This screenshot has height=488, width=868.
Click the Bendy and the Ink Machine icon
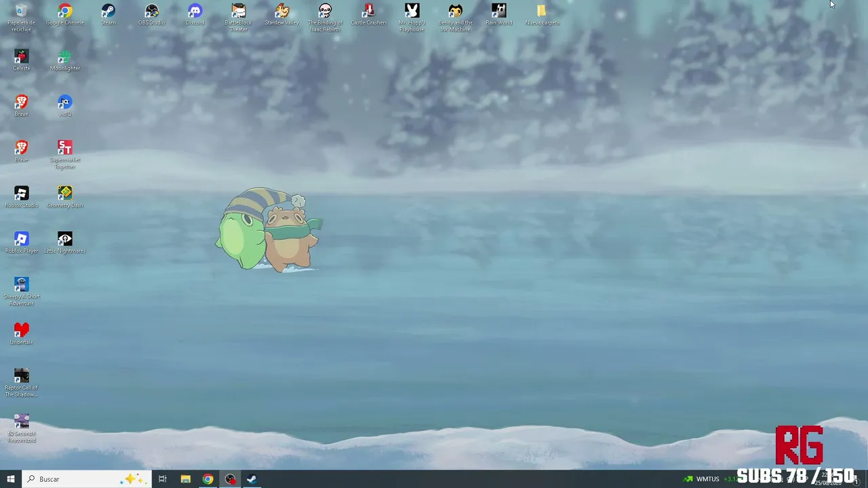pyautogui.click(x=456, y=18)
